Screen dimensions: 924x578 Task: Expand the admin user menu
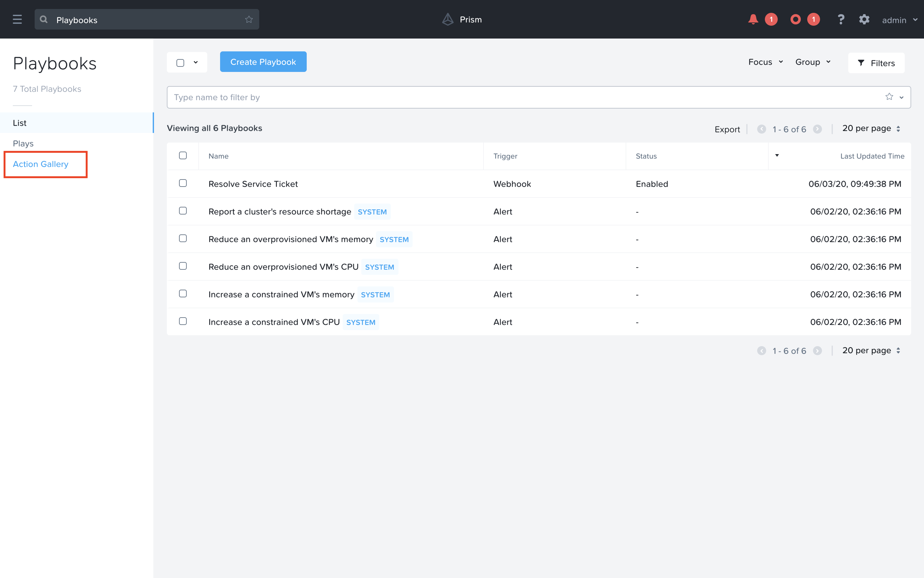click(x=900, y=20)
